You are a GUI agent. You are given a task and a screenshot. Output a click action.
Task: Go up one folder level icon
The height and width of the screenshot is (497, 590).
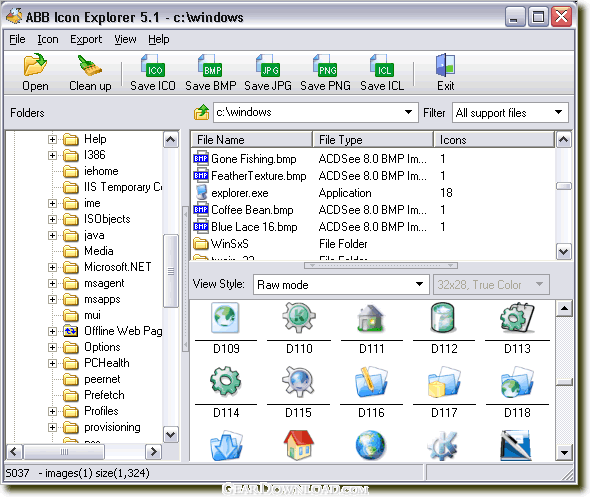pos(202,112)
